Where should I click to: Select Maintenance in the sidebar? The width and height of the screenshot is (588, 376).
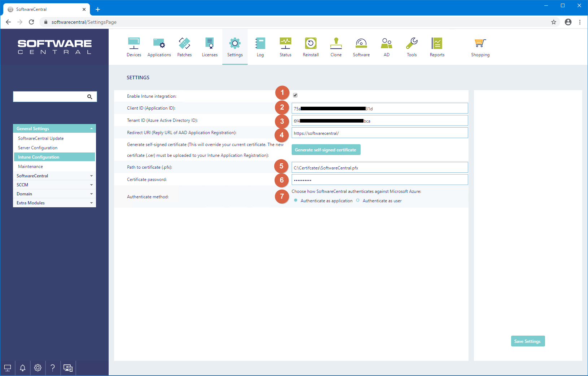[31, 167]
